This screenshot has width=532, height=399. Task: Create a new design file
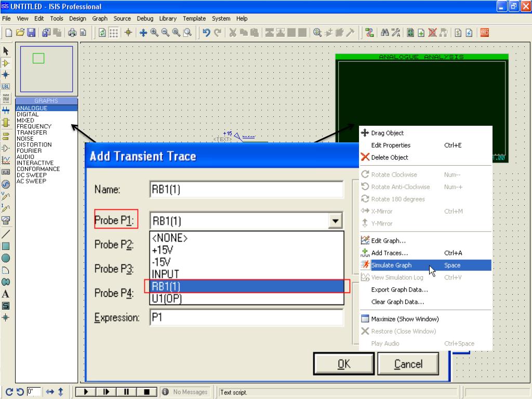click(9, 33)
